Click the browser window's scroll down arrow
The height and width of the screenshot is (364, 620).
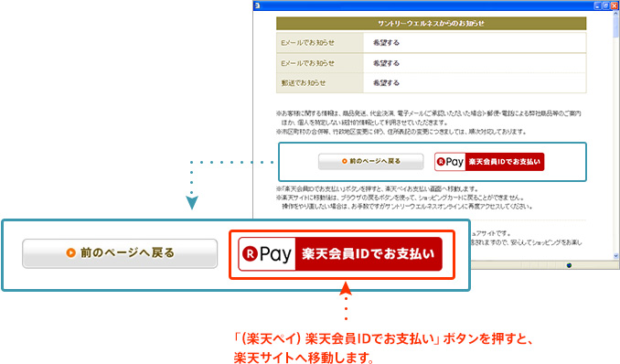(x=616, y=256)
